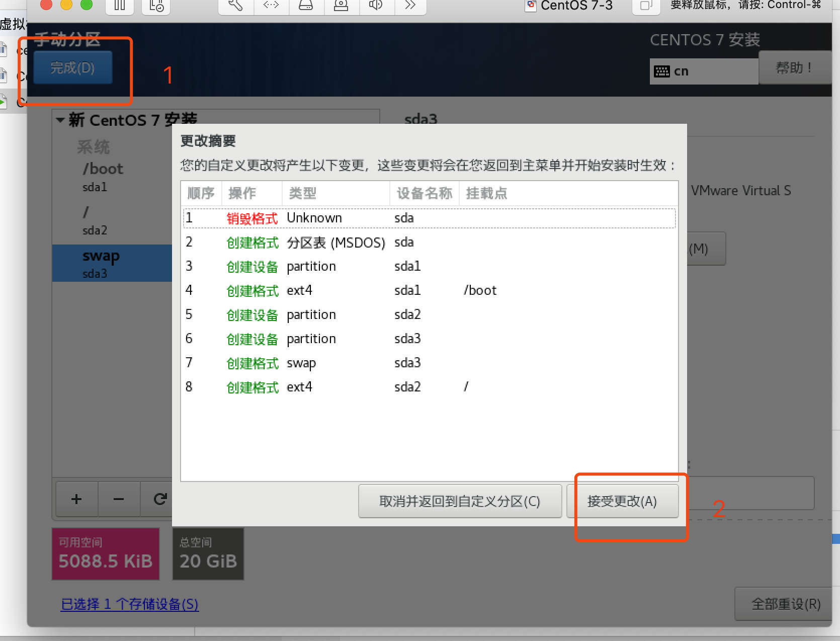Screen dimensions: 840x641
Task: Select row 3 创建设备 partition sda1
Action: pyautogui.click(x=429, y=266)
